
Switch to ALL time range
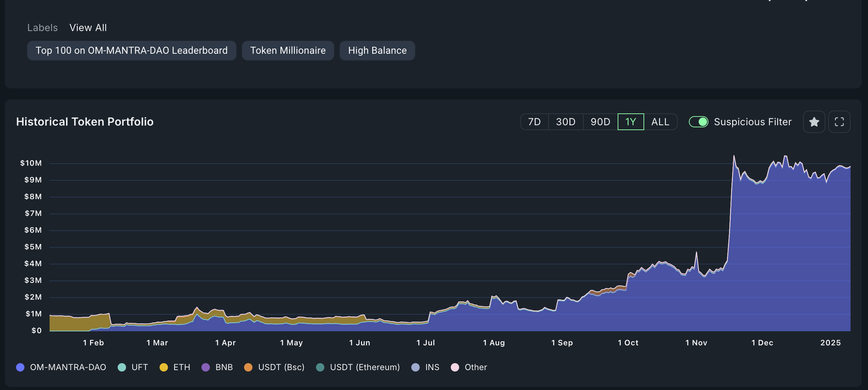[660, 122]
